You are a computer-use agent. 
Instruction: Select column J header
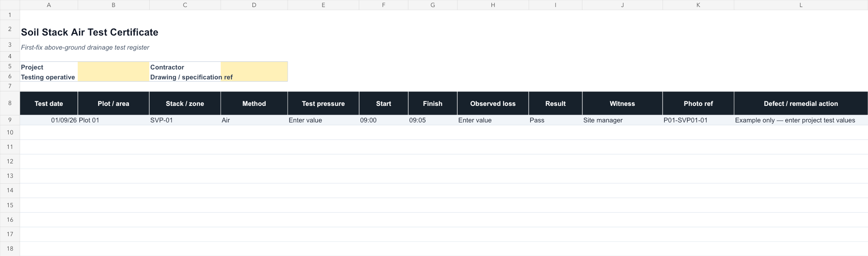(622, 5)
